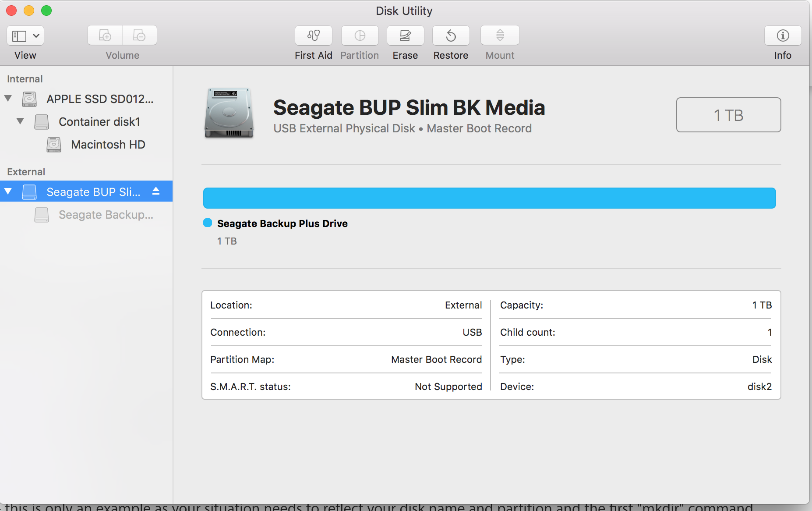
Task: Click the Erase label
Action: [x=406, y=55]
